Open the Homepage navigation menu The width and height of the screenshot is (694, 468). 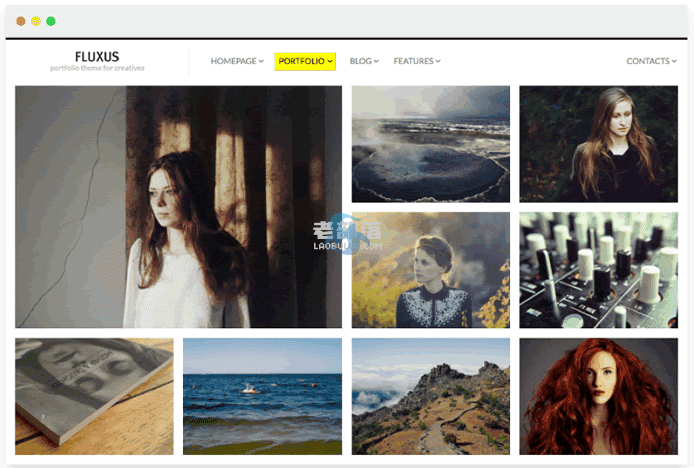(x=237, y=61)
